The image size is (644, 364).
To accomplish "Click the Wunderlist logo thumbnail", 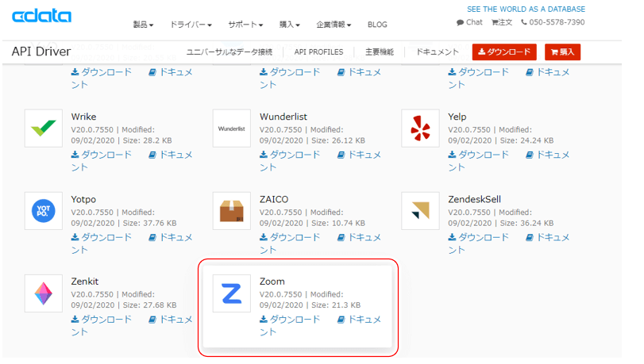I will 232,128.
